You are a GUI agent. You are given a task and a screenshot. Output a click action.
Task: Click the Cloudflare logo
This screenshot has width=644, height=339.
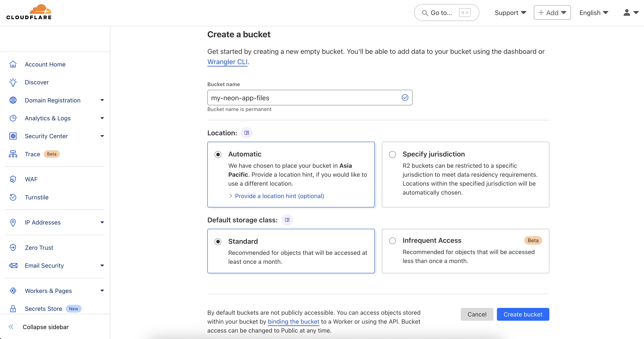29,11
